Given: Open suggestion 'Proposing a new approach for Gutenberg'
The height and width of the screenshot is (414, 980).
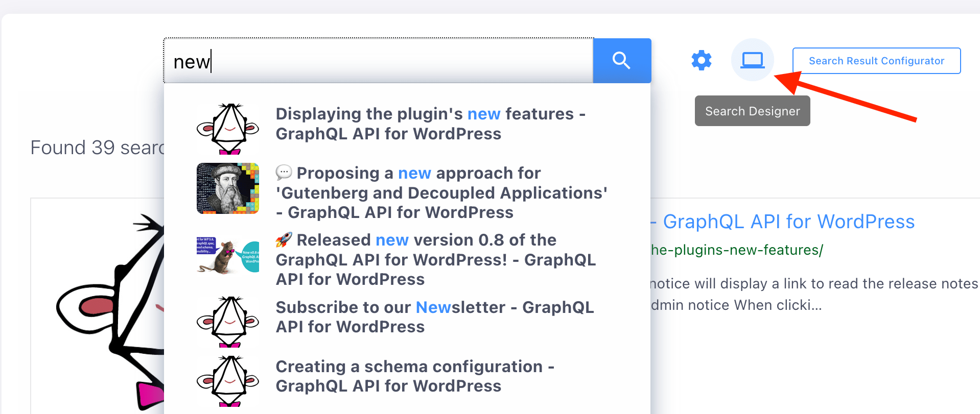Looking at the screenshot, I should (x=441, y=192).
